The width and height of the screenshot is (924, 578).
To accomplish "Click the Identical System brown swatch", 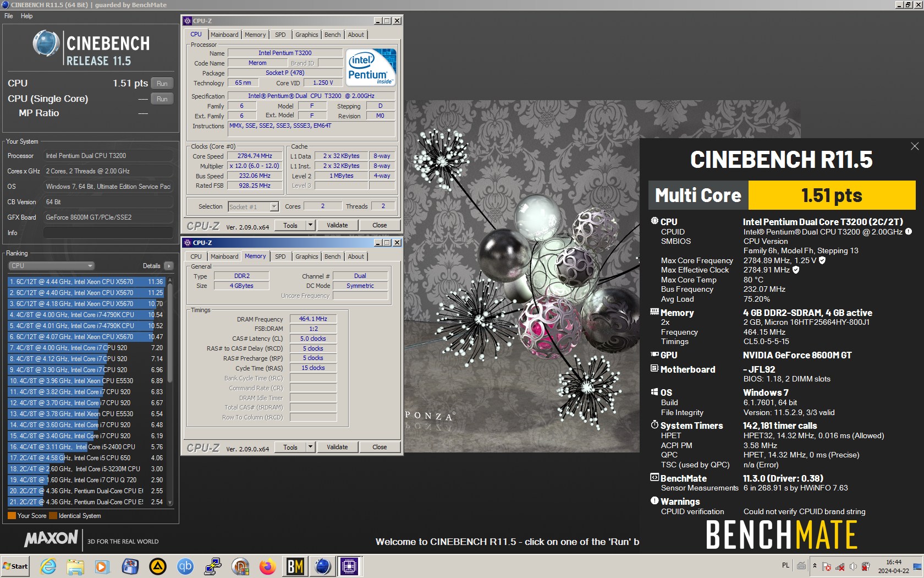I will [x=53, y=516].
